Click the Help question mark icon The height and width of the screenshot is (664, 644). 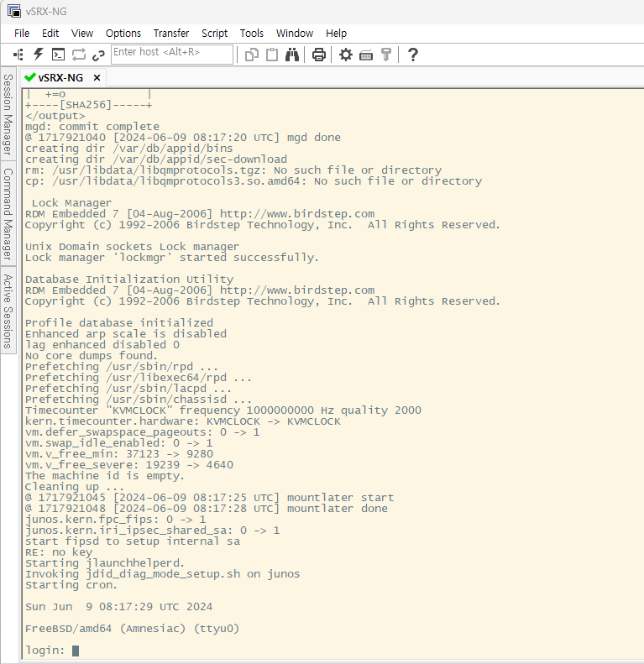pos(412,55)
